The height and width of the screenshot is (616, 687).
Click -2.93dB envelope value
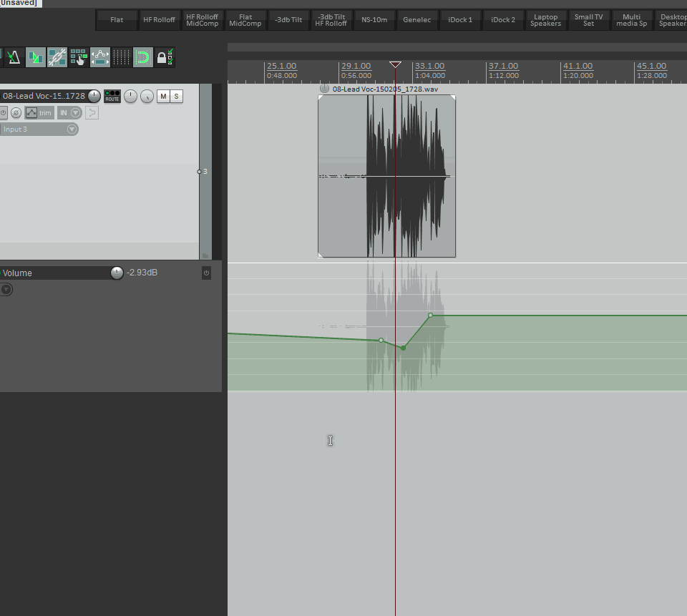142,273
